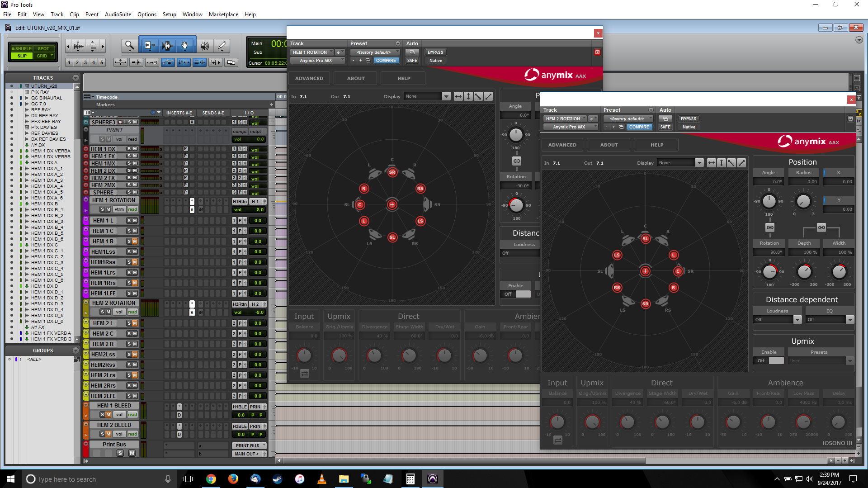Click horizontal flip icon in HEM 2 Anymix

pyautogui.click(x=712, y=163)
